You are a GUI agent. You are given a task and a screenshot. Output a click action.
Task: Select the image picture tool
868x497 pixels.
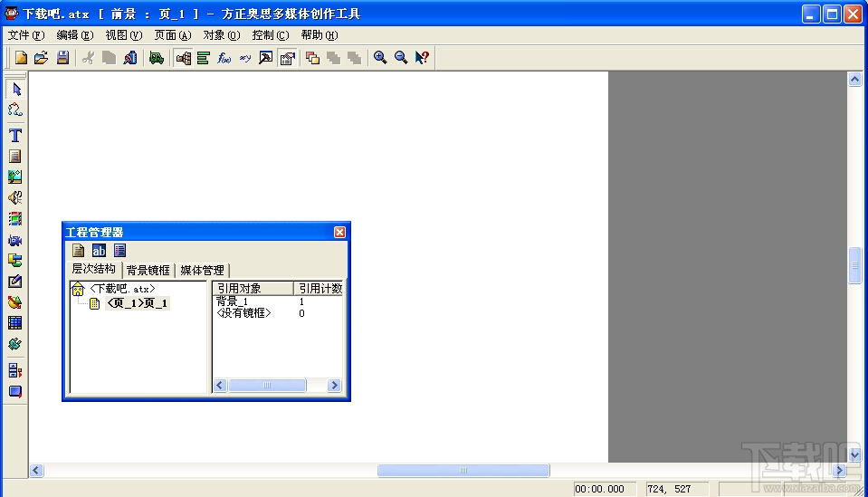15,177
